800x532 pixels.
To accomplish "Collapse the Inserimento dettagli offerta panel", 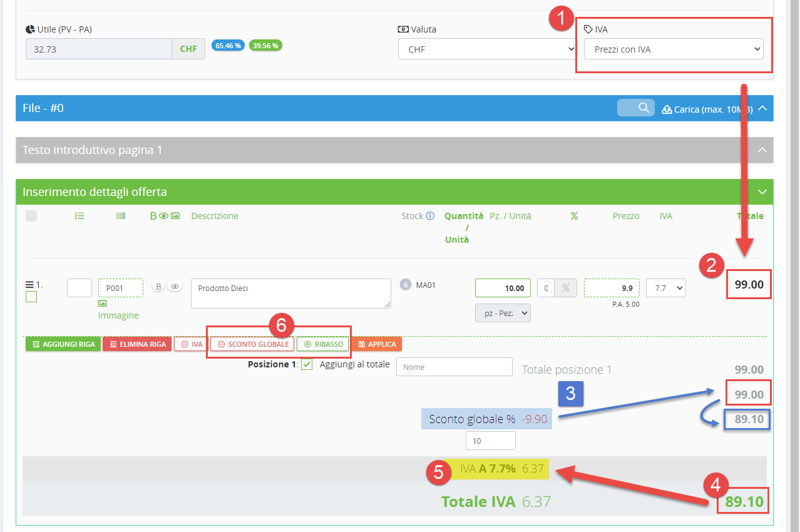I will click(x=762, y=192).
